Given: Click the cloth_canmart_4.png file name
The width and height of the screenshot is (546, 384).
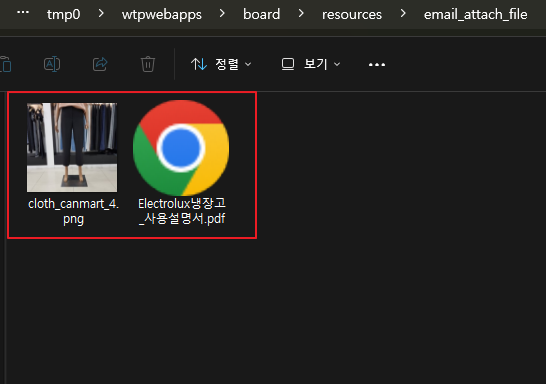Looking at the screenshot, I should pyautogui.click(x=73, y=211).
